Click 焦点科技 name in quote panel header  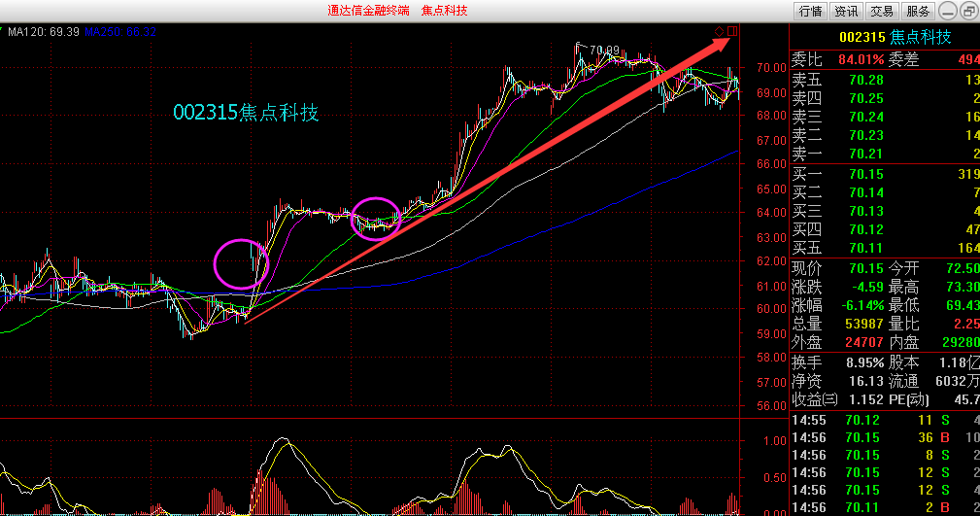tap(920, 37)
